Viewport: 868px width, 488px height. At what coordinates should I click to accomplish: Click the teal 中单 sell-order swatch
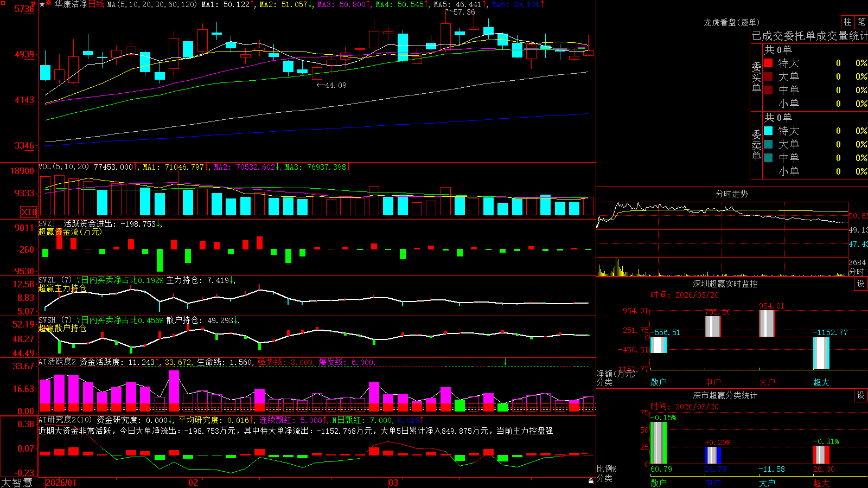click(768, 158)
